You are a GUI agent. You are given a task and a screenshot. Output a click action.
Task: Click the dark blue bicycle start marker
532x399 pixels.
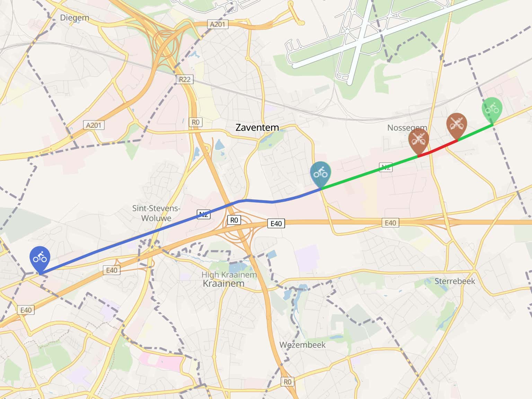(40, 258)
